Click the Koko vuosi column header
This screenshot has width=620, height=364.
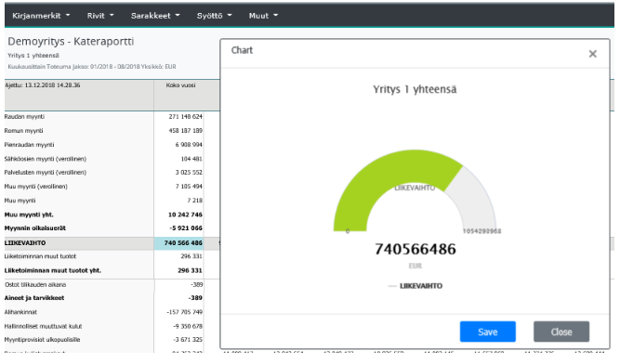tap(180, 85)
